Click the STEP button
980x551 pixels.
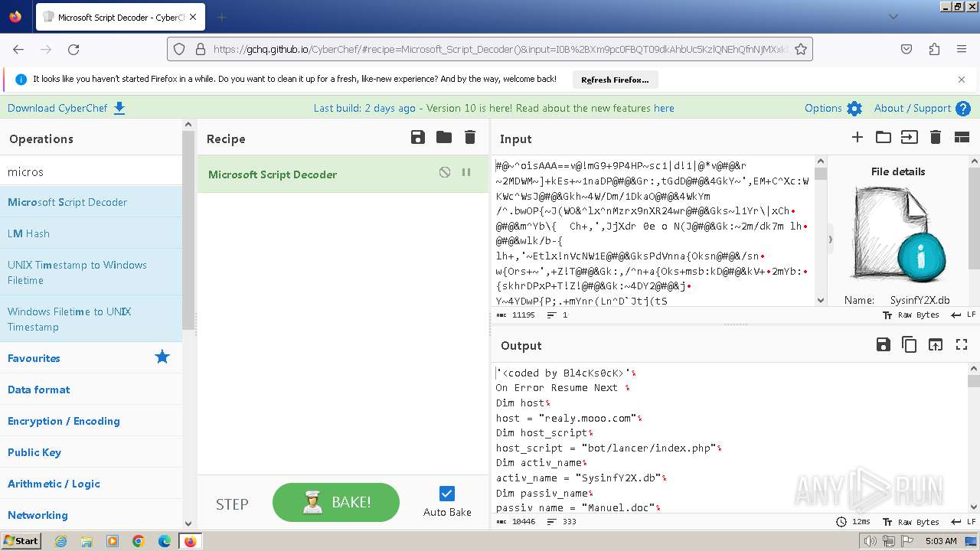pyautogui.click(x=232, y=504)
